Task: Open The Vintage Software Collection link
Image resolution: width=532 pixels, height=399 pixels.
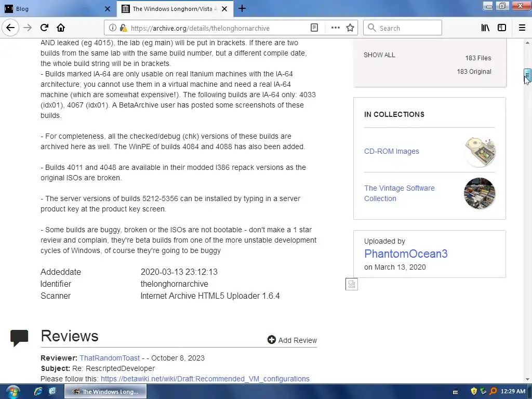Action: click(x=400, y=193)
